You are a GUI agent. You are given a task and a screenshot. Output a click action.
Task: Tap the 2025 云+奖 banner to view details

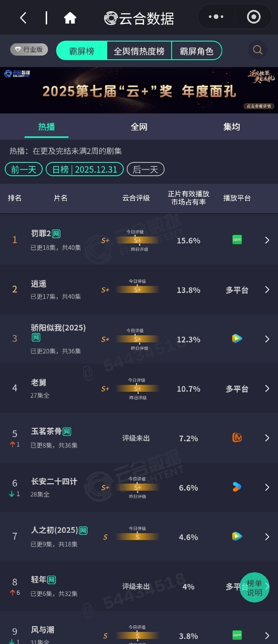point(139,89)
